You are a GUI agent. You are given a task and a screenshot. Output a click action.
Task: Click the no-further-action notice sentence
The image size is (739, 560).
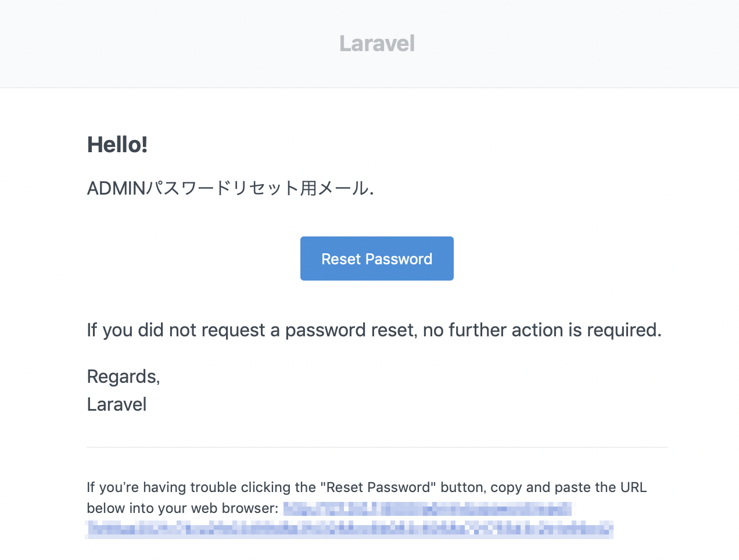pos(374,329)
